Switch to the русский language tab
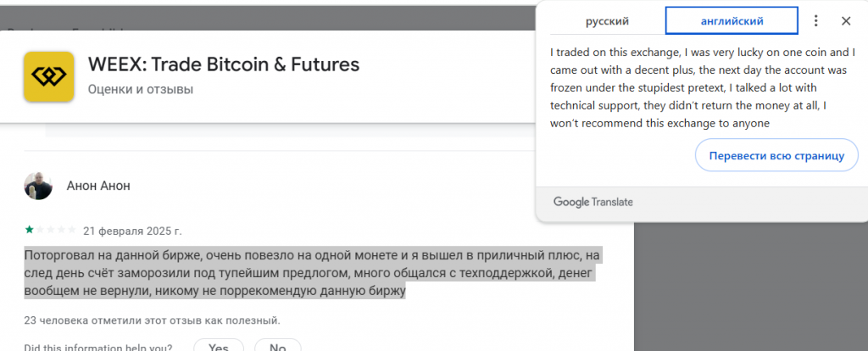The height and width of the screenshot is (351, 868). (x=607, y=21)
